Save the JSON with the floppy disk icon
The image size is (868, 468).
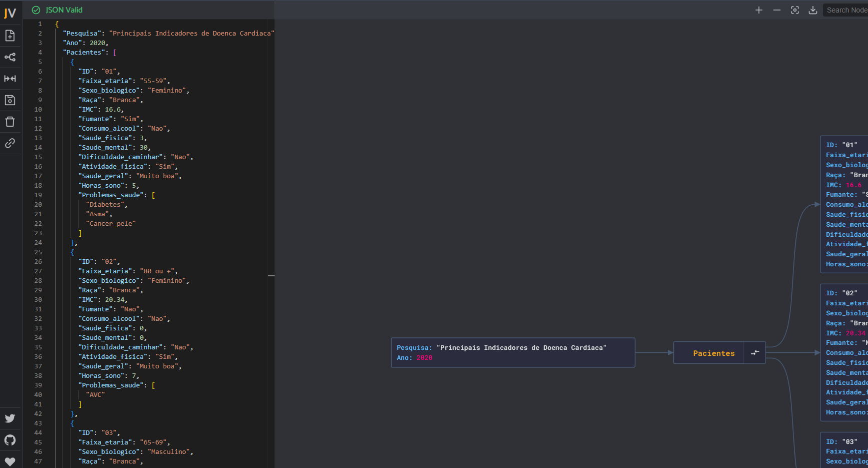10,100
